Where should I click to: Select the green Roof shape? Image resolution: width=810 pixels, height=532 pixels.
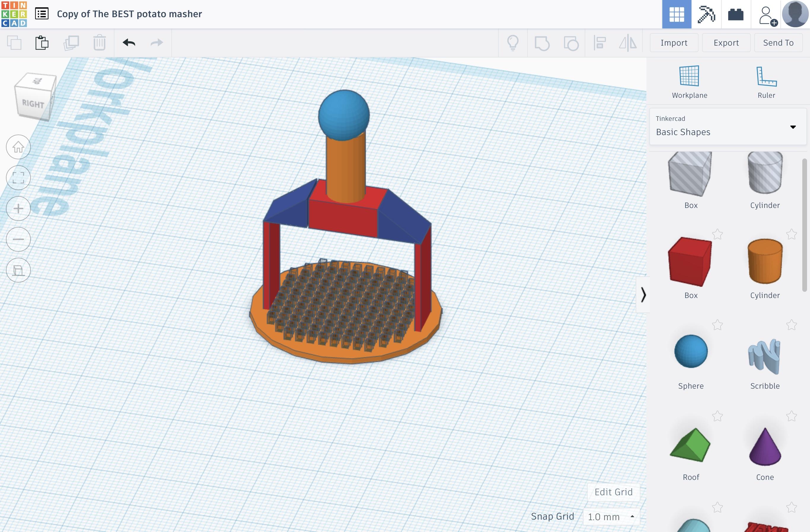(690, 445)
